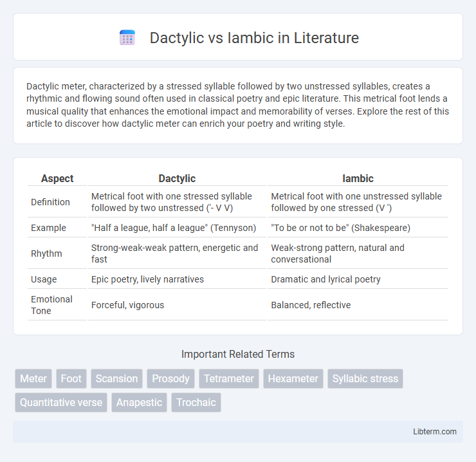The image size is (476, 462).
Task: Visit the Libterm.com footer link
Action: tap(435, 431)
